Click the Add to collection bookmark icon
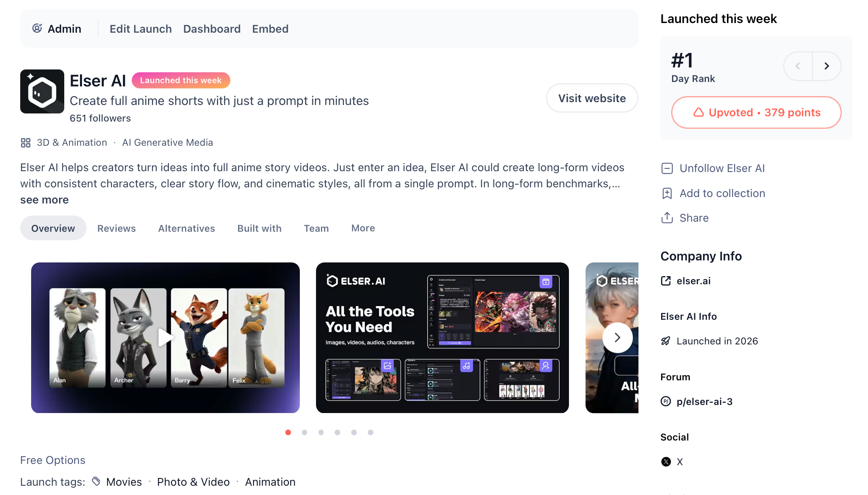 (667, 193)
